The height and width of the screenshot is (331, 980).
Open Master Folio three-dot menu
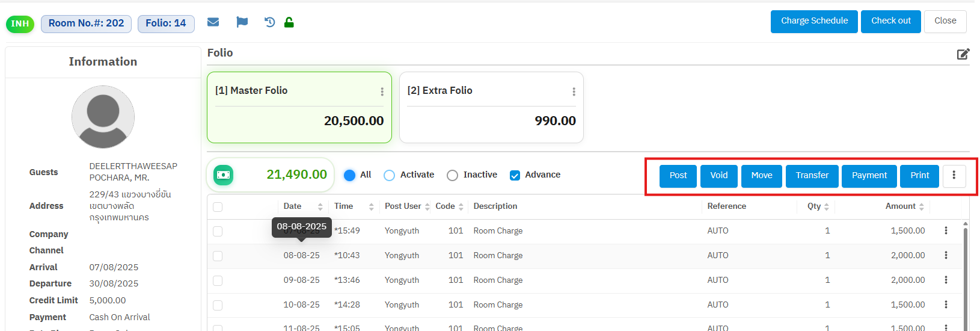click(382, 91)
